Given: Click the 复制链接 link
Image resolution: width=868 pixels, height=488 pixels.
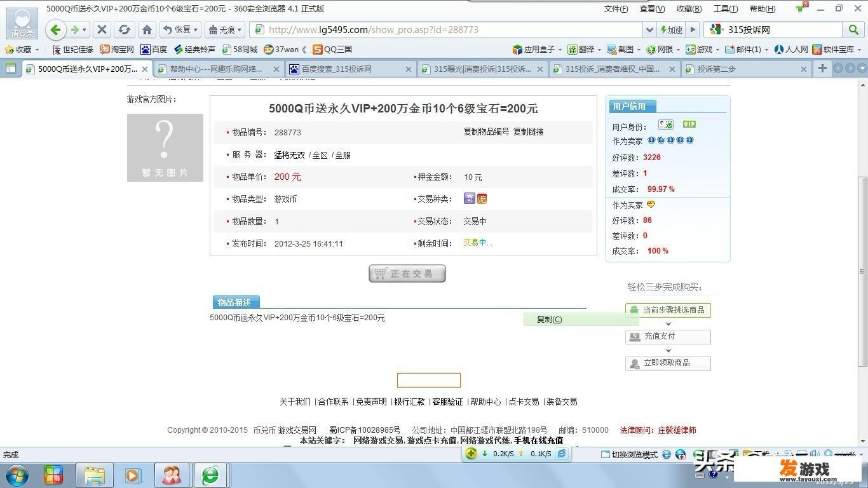Looking at the screenshot, I should coord(529,132).
